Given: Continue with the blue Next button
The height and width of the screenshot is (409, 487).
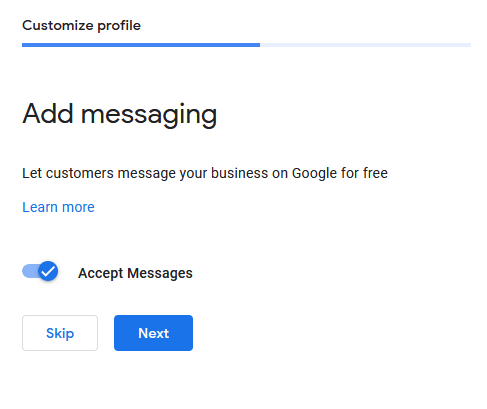Looking at the screenshot, I should tap(153, 333).
